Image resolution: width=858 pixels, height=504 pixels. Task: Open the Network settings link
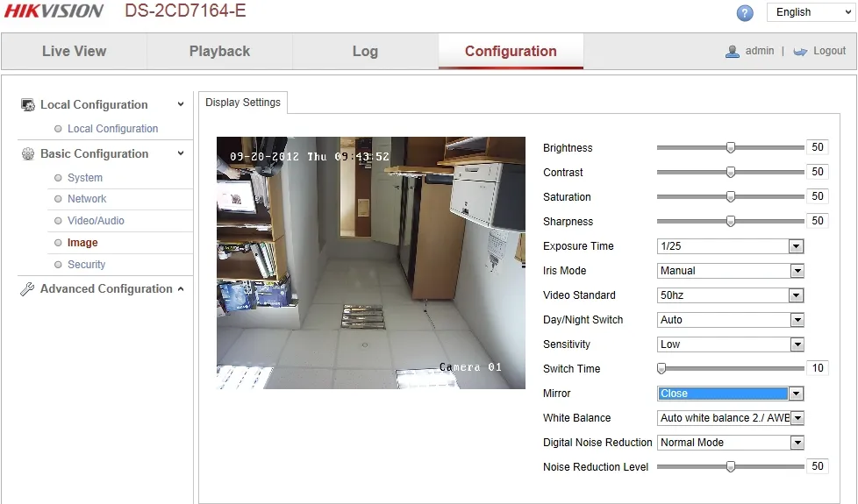pyautogui.click(x=87, y=199)
